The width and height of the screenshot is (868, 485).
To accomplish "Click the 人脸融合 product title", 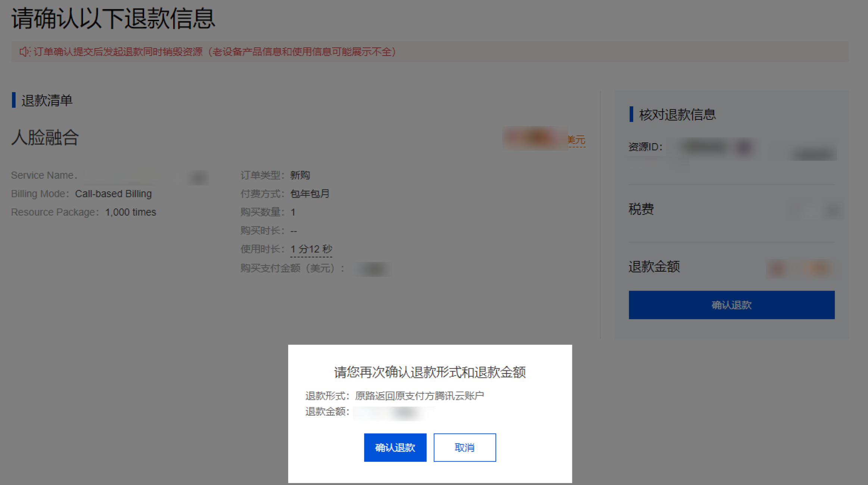I will click(x=45, y=137).
